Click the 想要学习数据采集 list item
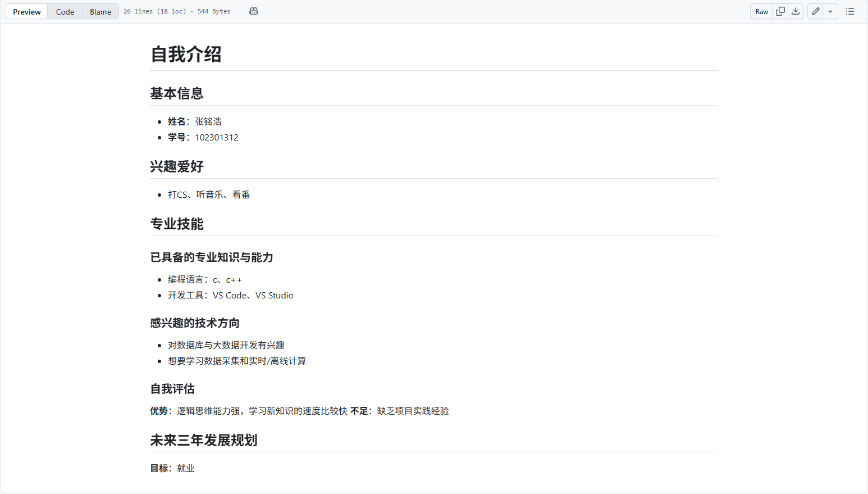868x494 pixels. pos(237,361)
